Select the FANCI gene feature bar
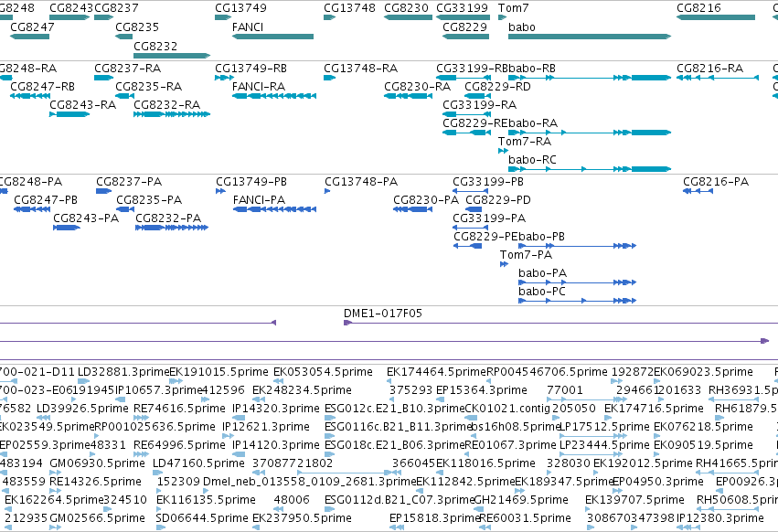 coord(273,37)
